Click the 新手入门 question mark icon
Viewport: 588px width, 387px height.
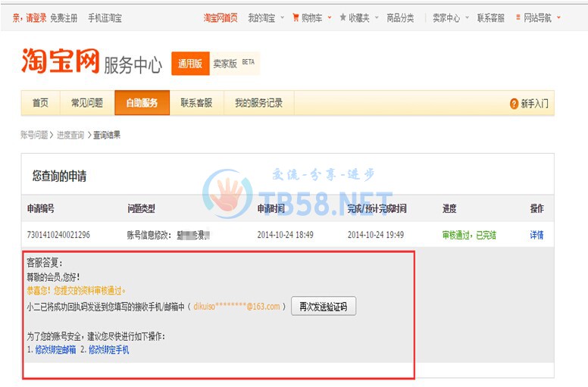514,104
